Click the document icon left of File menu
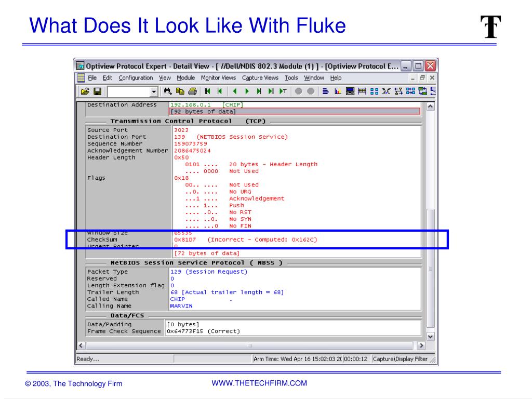The height and width of the screenshot is (399, 532). pyautogui.click(x=81, y=78)
